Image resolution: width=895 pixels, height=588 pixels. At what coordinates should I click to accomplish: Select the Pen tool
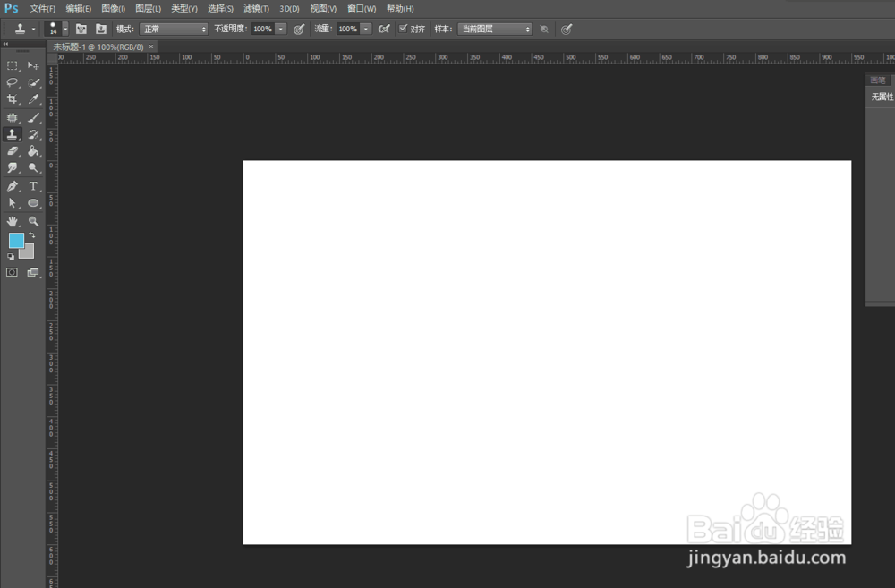tap(12, 186)
